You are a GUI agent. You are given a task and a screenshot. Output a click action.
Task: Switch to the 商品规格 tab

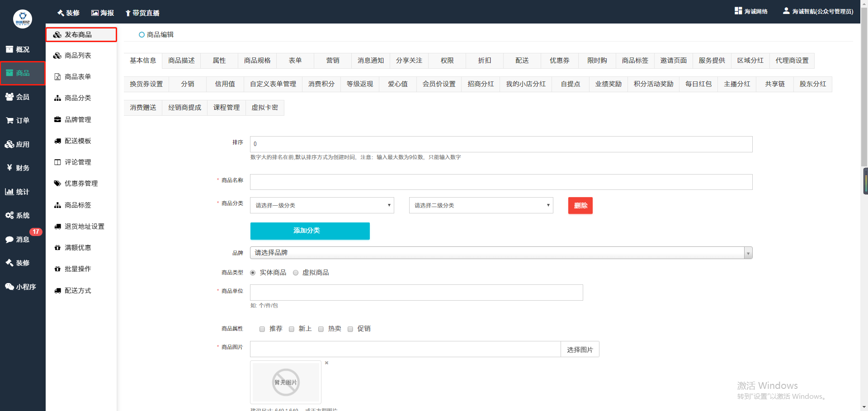point(257,61)
